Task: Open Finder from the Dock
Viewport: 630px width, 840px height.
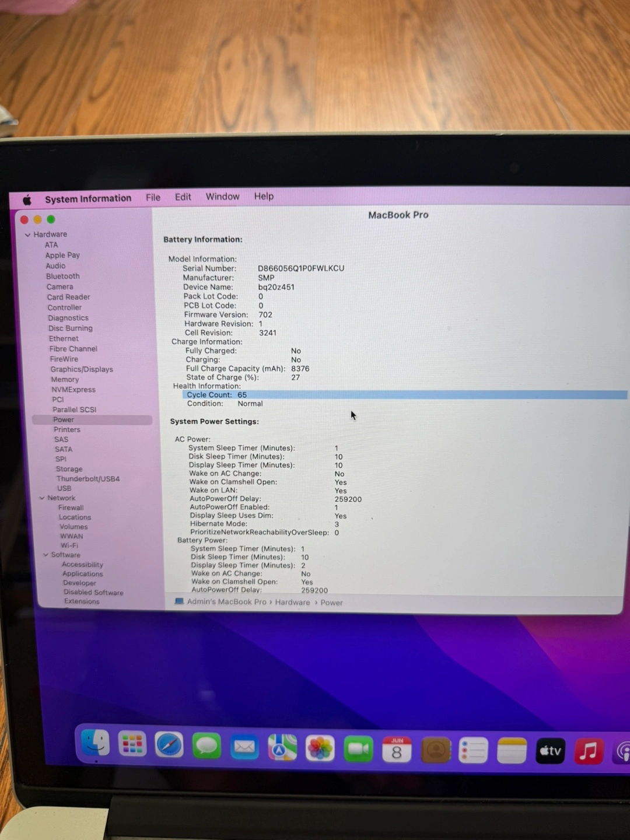Action: tap(95, 743)
